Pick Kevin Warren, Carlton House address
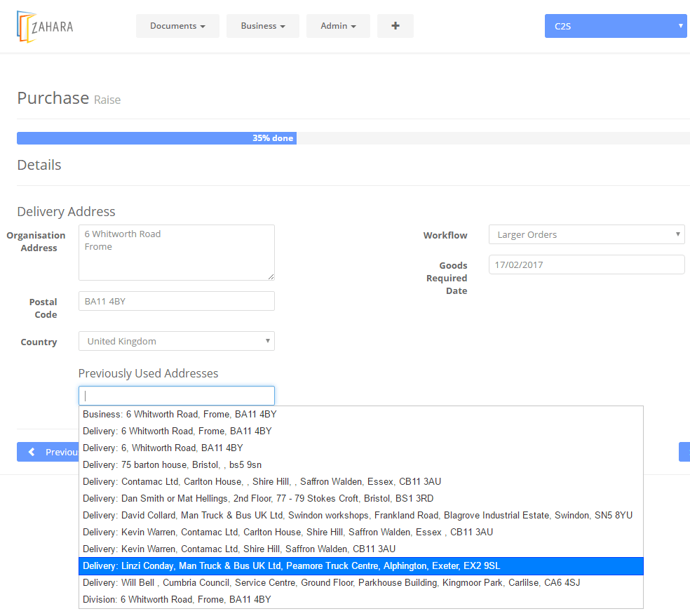Image resolution: width=690 pixels, height=616 pixels. (361, 533)
